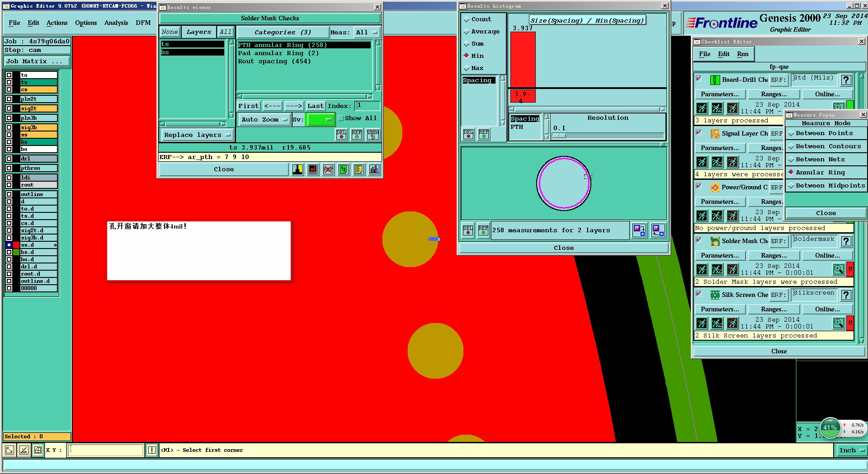The width and height of the screenshot is (868, 474).
Task: Click angle snap icon in bottom toolbar
Action: pos(24,450)
